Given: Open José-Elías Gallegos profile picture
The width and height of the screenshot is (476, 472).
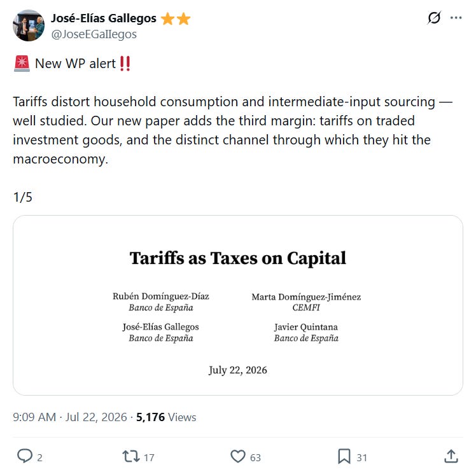Looking at the screenshot, I should click(x=29, y=25).
